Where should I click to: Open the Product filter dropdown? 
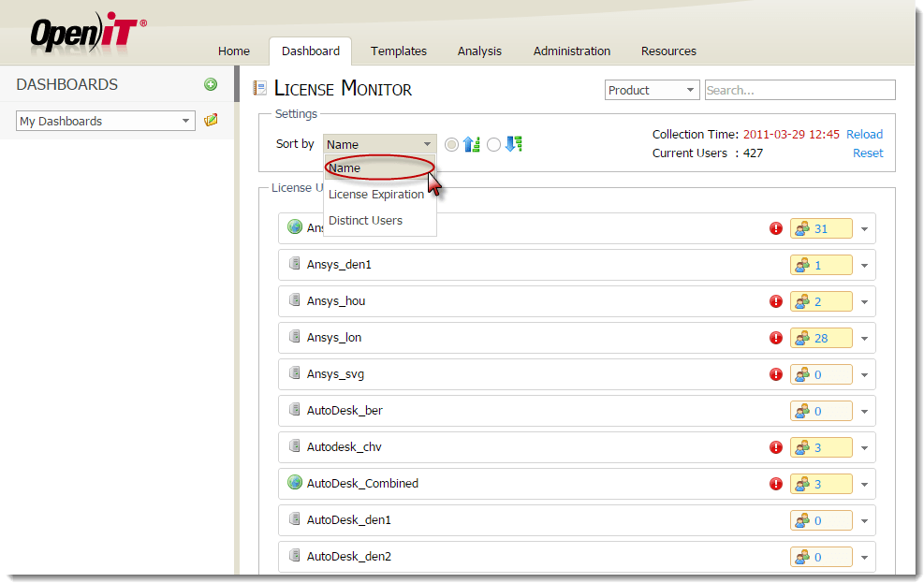[652, 90]
